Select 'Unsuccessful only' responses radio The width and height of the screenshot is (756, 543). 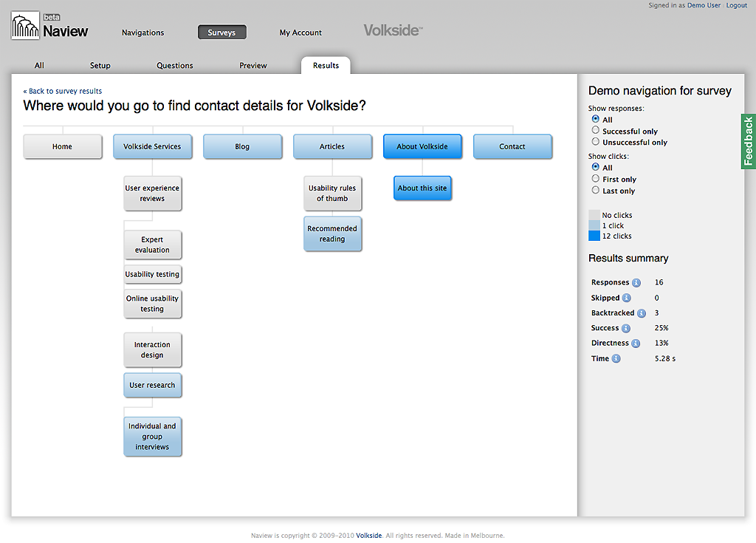(x=596, y=141)
